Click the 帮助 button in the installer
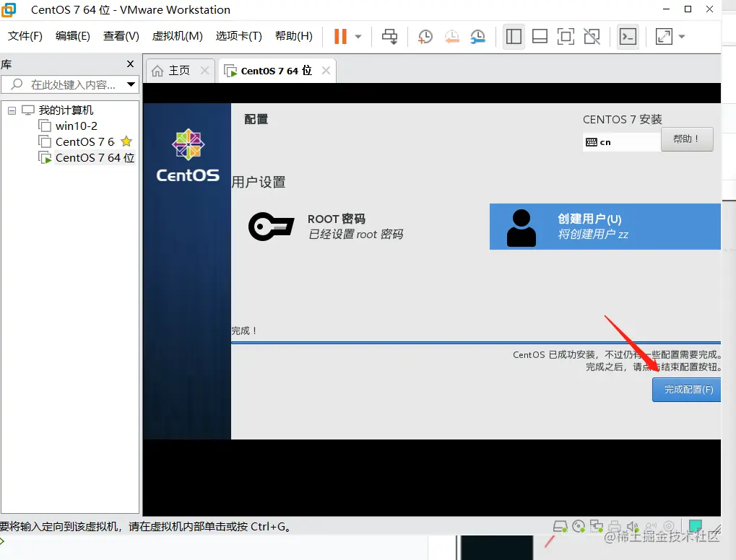The image size is (736, 560). click(686, 139)
